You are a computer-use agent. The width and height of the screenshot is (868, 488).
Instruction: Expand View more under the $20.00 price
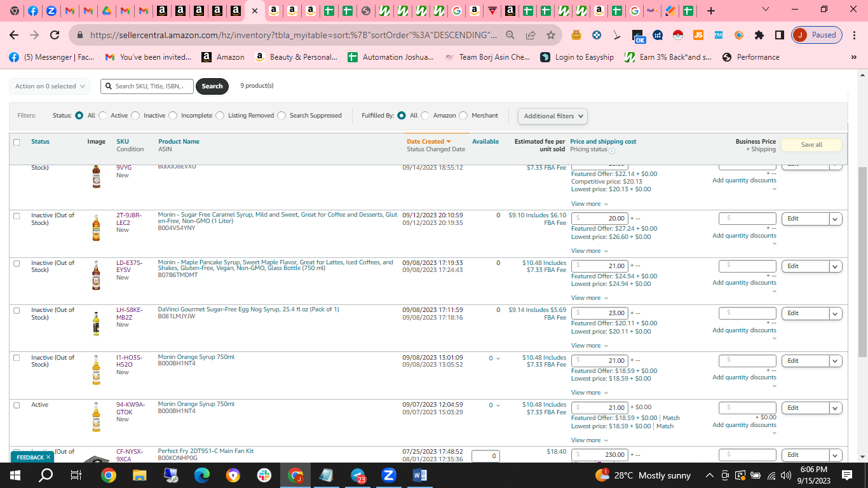click(589, 251)
